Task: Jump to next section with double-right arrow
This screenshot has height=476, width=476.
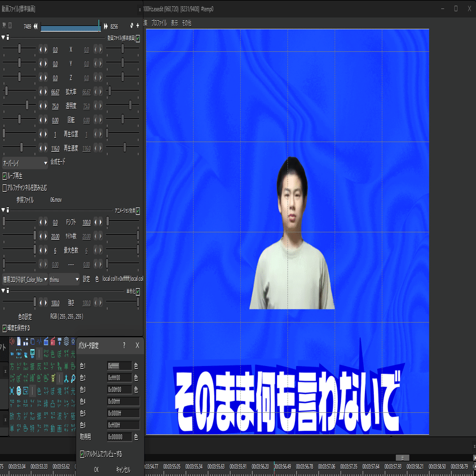Action: click(x=105, y=27)
